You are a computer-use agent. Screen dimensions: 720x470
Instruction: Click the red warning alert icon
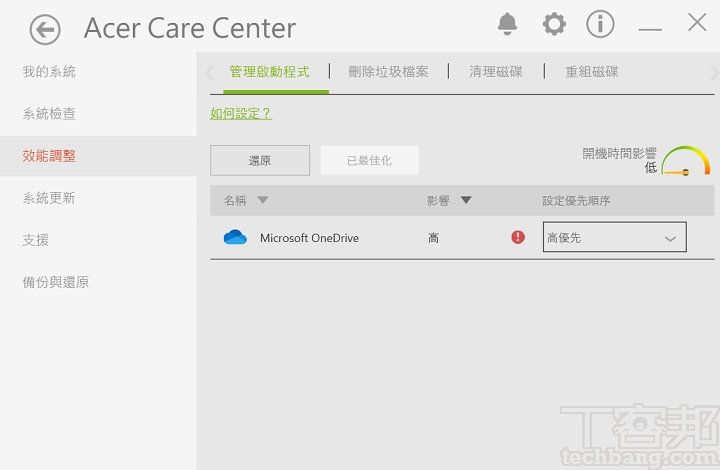click(518, 237)
